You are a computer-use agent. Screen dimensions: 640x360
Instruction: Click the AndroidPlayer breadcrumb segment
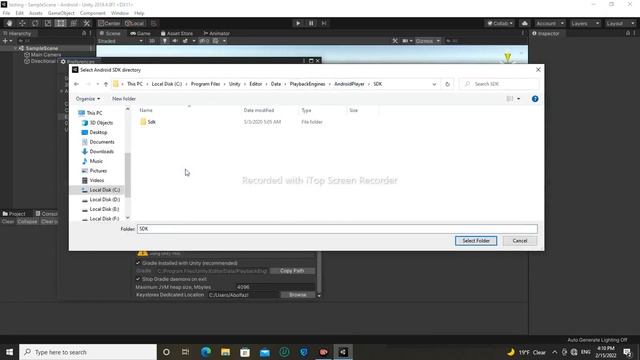[349, 84]
